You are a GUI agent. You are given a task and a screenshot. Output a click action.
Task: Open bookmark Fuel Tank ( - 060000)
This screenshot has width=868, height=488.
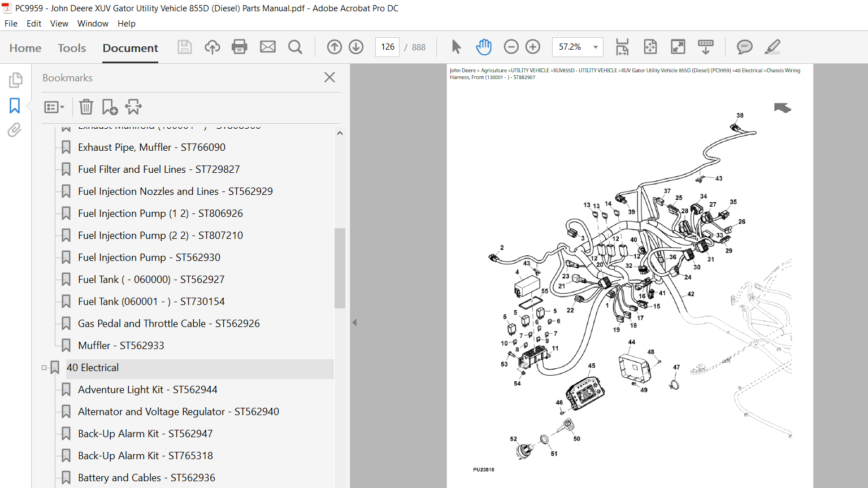(151, 280)
